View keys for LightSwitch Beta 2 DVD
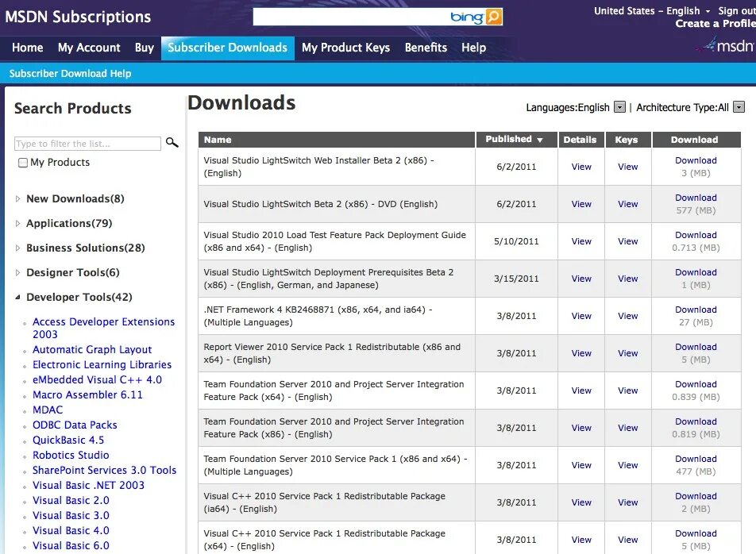The width and height of the screenshot is (756, 554). [x=627, y=204]
